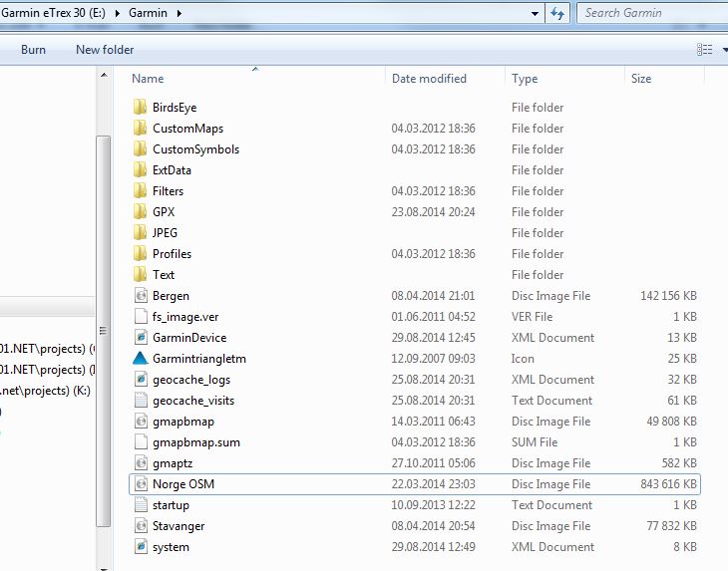Click the gmaptz disc image icon
Image resolution: width=728 pixels, height=571 pixels.
click(x=141, y=463)
